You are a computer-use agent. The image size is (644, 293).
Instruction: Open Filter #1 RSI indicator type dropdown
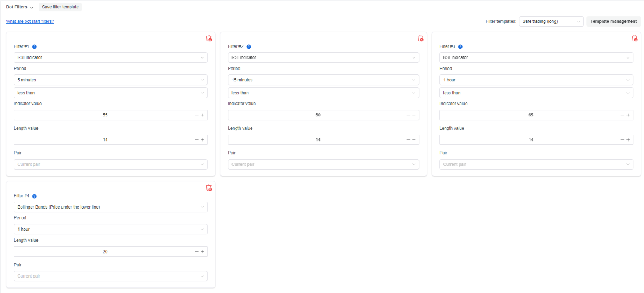(110, 57)
